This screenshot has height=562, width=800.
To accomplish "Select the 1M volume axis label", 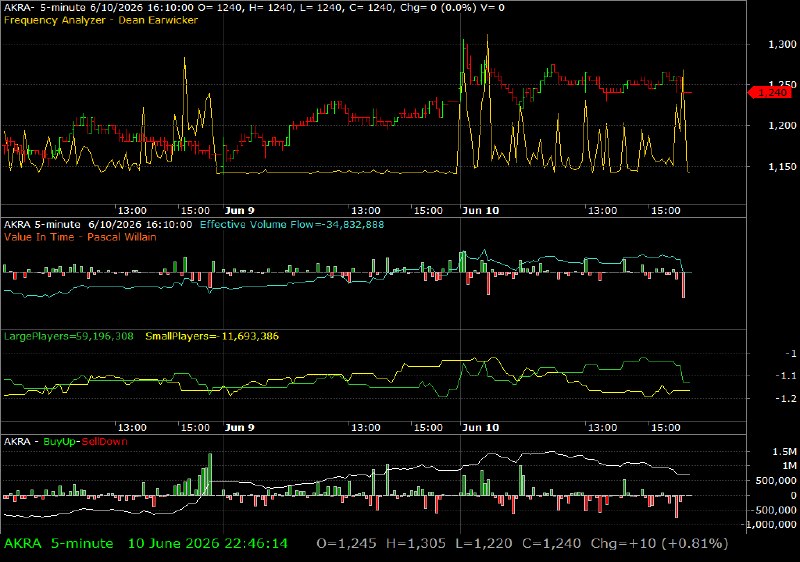I will pyautogui.click(x=789, y=466).
